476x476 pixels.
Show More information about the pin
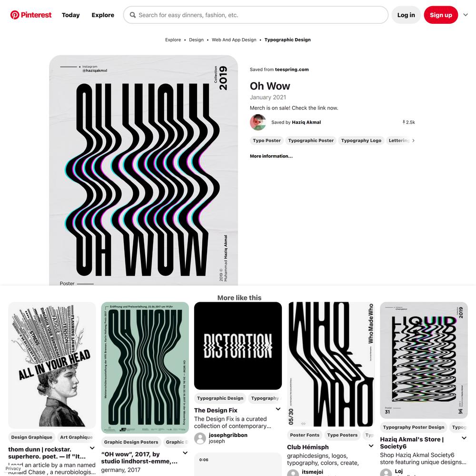coord(271,156)
